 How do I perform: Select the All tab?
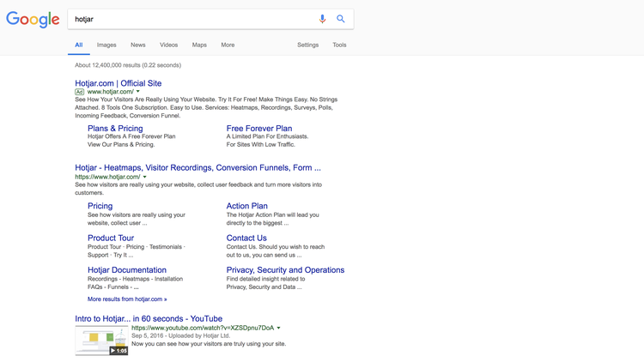point(78,45)
